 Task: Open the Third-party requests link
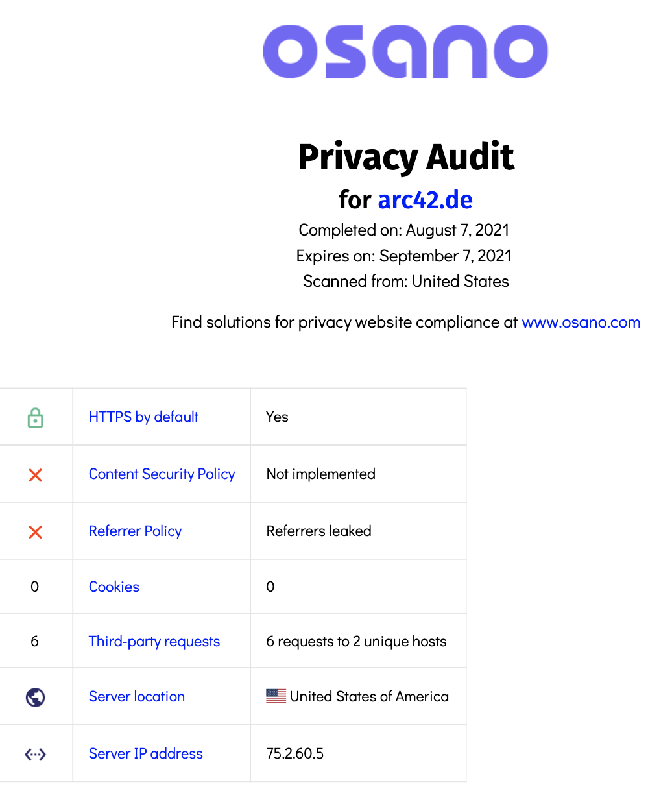coord(154,642)
